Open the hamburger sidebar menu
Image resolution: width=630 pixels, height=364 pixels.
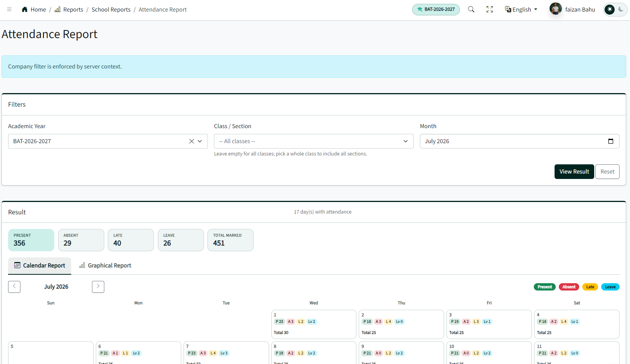click(9, 9)
